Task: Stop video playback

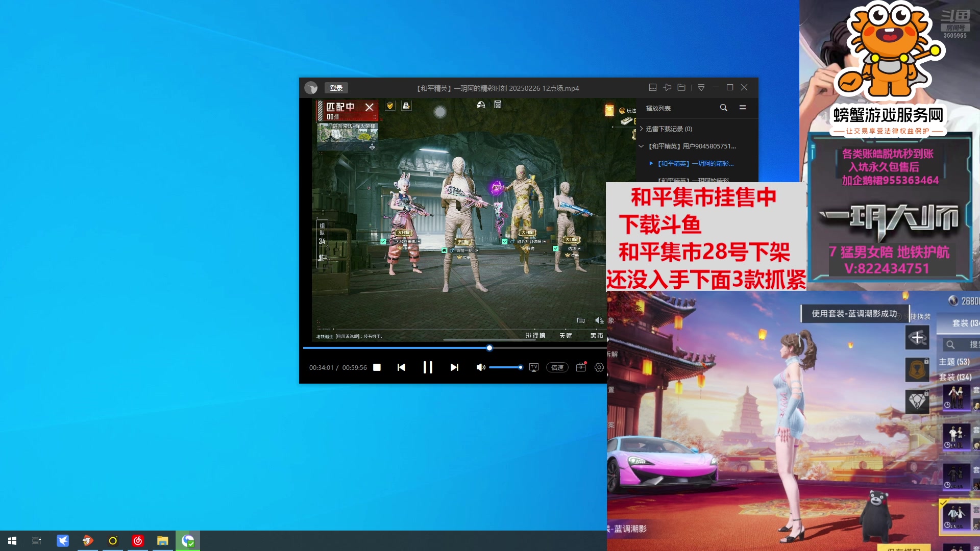Action: tap(377, 367)
